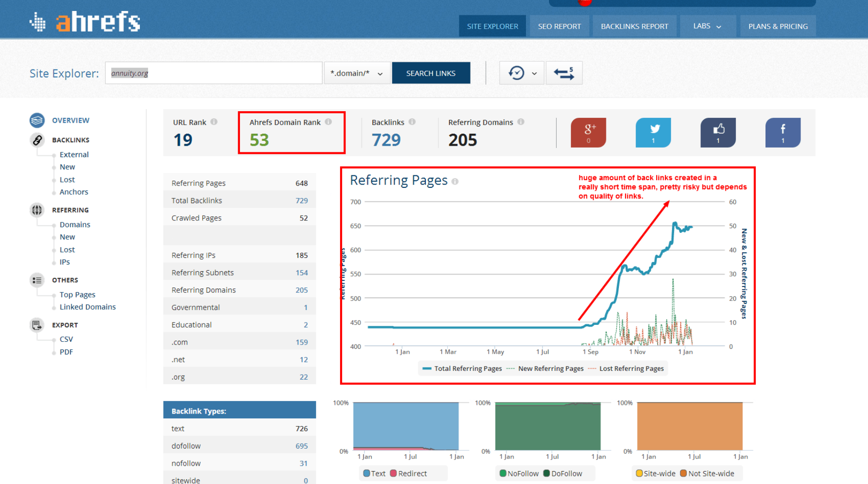This screenshot has width=868, height=484.
Task: Open the *.domain/* mode dropdown
Action: pyautogui.click(x=357, y=73)
